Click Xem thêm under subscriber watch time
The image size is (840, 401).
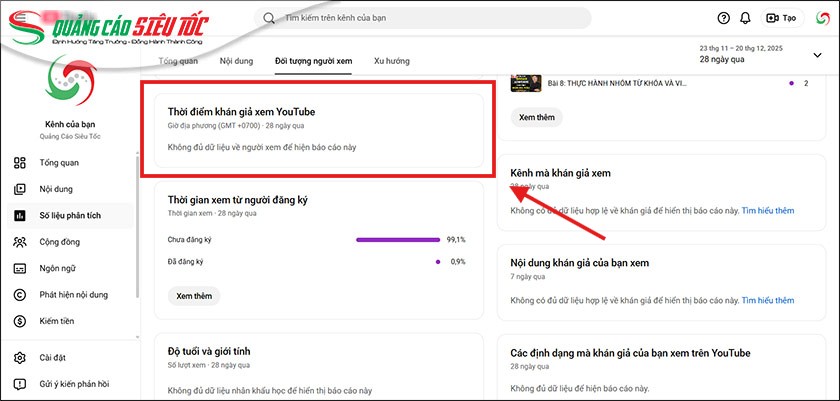[x=194, y=296]
